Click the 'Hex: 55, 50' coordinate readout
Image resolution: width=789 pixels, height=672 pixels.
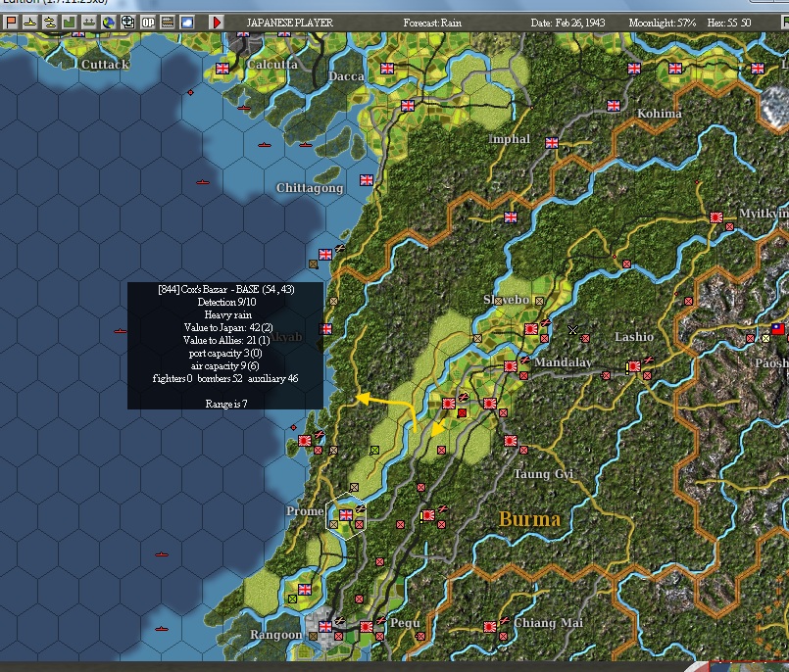pyautogui.click(x=728, y=23)
